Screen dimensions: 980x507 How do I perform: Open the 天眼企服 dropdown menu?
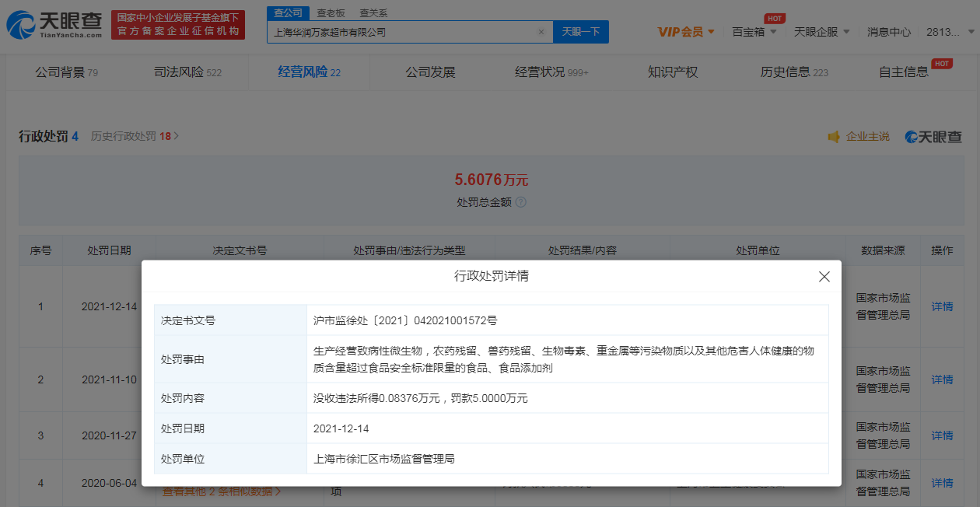coord(821,32)
